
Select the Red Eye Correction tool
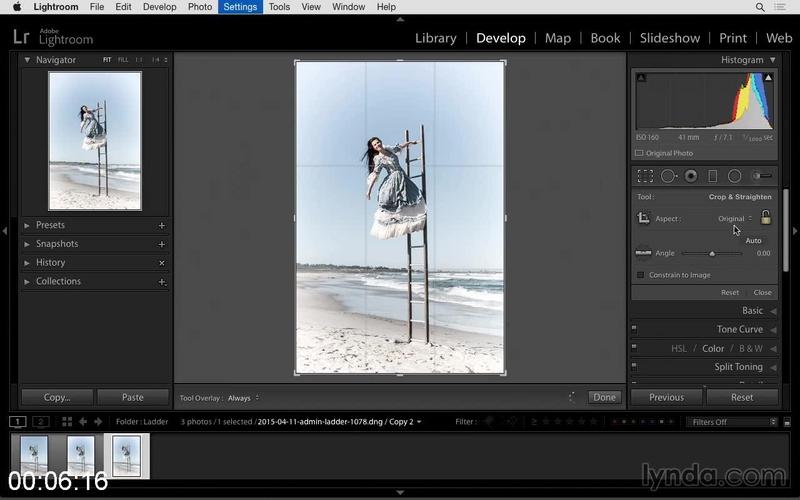click(691, 176)
